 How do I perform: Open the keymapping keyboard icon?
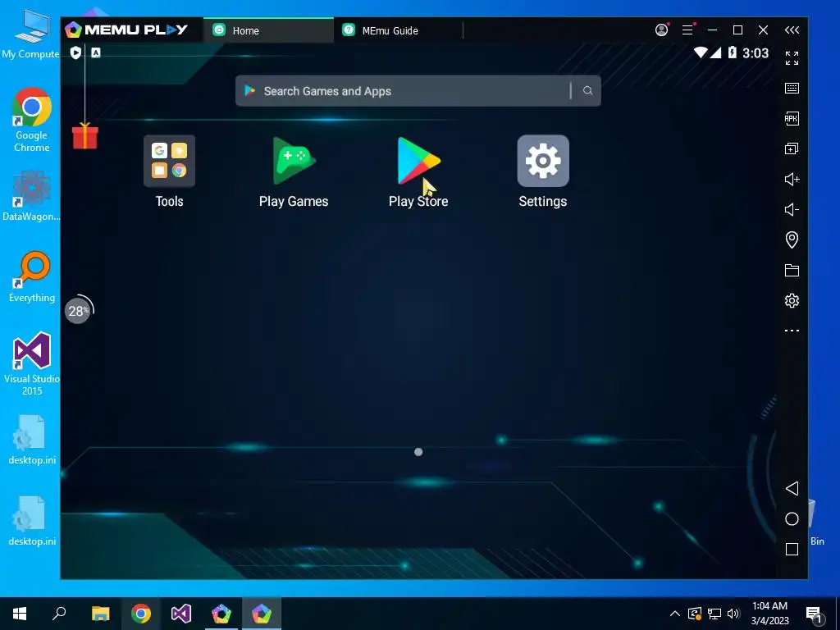click(x=792, y=89)
